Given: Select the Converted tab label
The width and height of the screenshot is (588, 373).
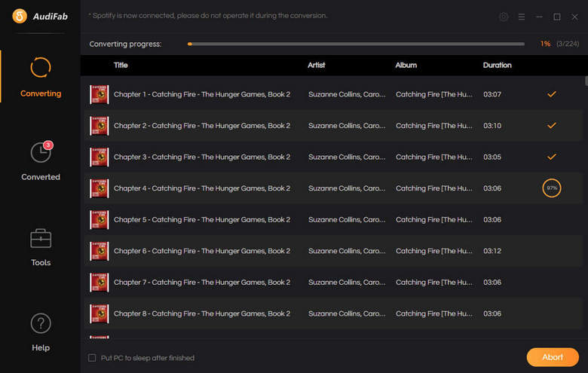Looking at the screenshot, I should pos(41,177).
